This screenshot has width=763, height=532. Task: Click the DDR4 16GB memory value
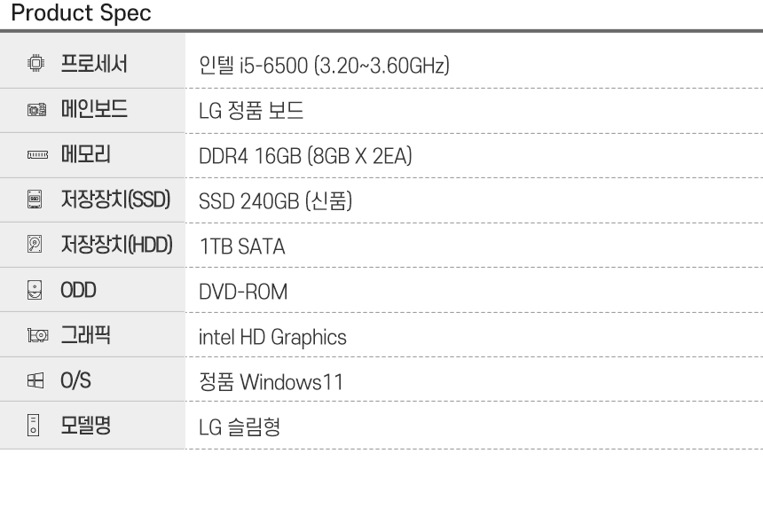[305, 156]
